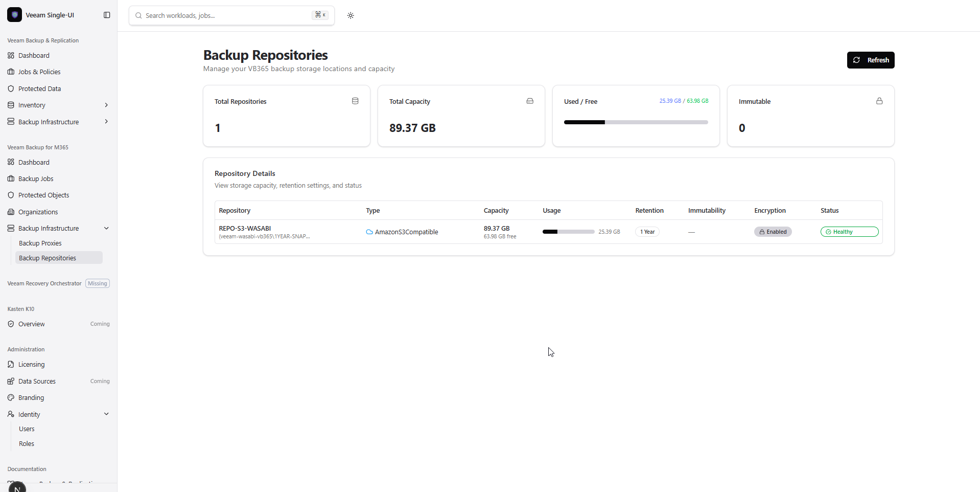
Task: Open the REPO-S3-WASABI repository link
Action: [244, 228]
